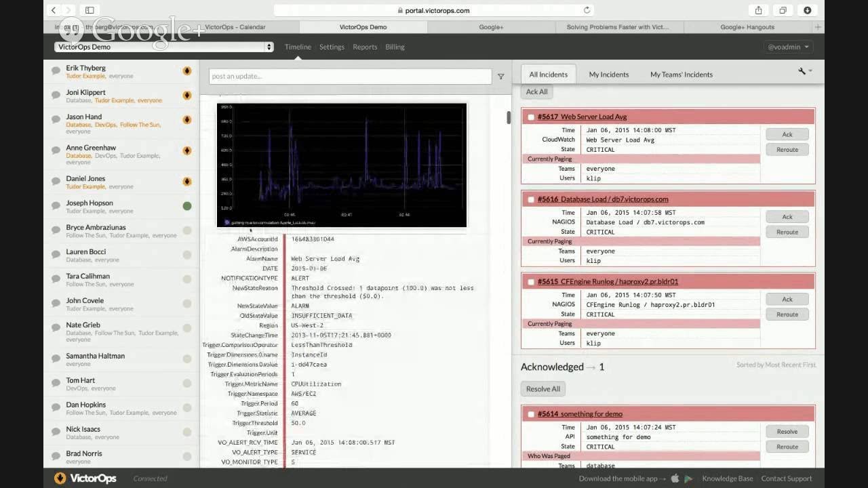Click the timeline vertical scrollbar handle

pyautogui.click(x=509, y=117)
